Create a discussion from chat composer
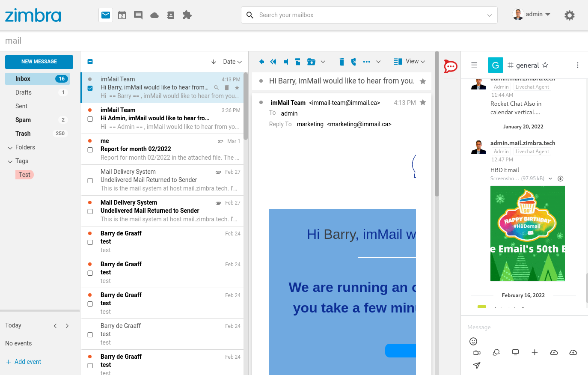This screenshot has height=375, width=588. click(x=496, y=352)
